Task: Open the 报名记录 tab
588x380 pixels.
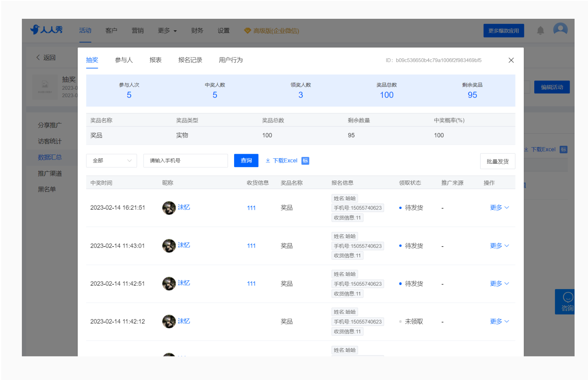Action: pyautogui.click(x=190, y=60)
